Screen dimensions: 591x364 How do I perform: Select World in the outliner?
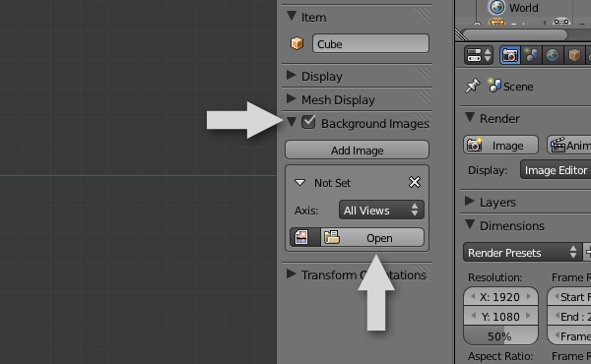[x=524, y=8]
